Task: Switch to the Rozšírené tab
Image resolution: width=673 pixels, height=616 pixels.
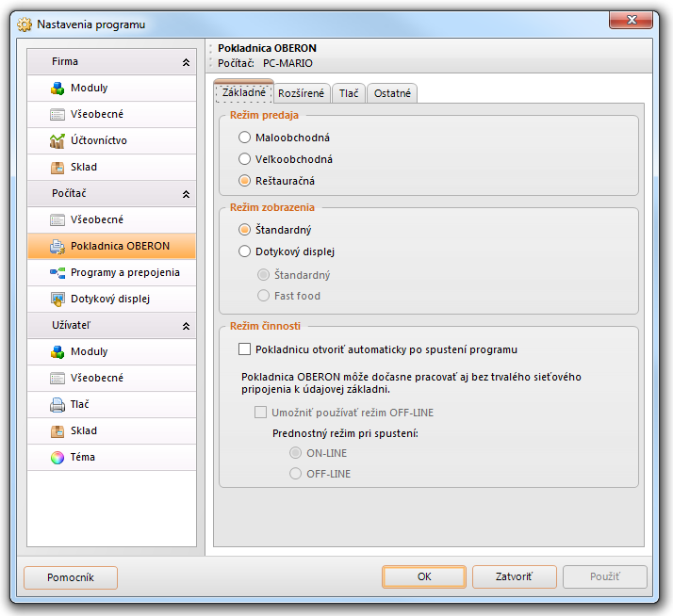Action: [x=302, y=93]
